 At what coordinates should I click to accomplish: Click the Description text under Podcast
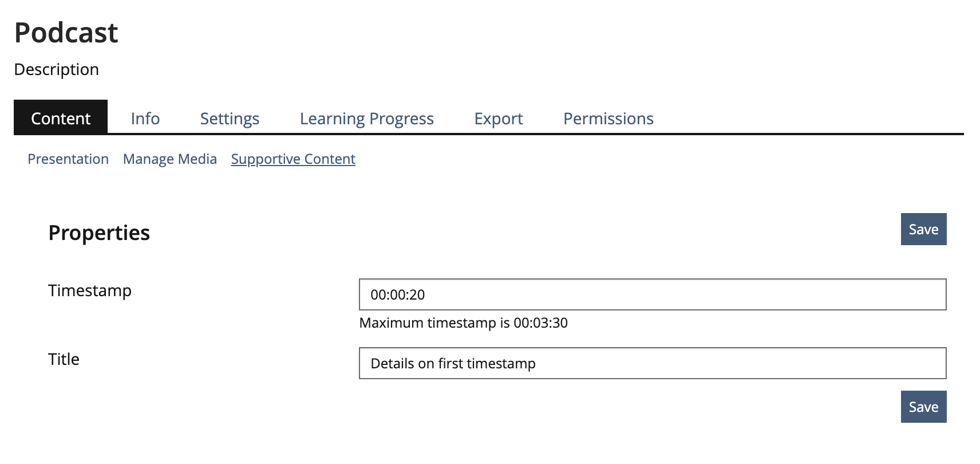click(57, 69)
